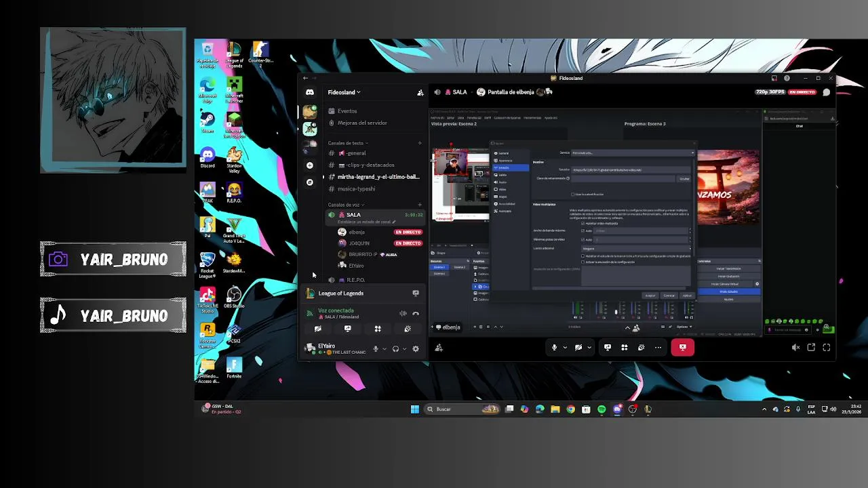The image size is (868, 488).
Task: Expand microphone options in call bar
Action: coord(565,348)
